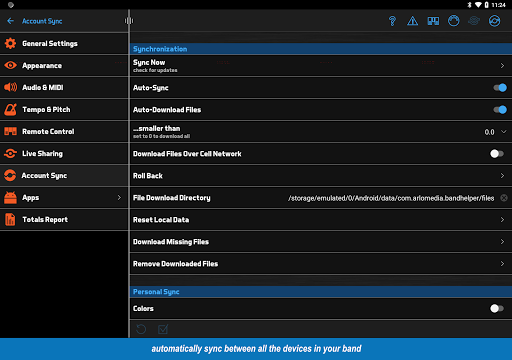Tap the Apps label in sidebar
The image size is (512, 360).
[x=31, y=198]
